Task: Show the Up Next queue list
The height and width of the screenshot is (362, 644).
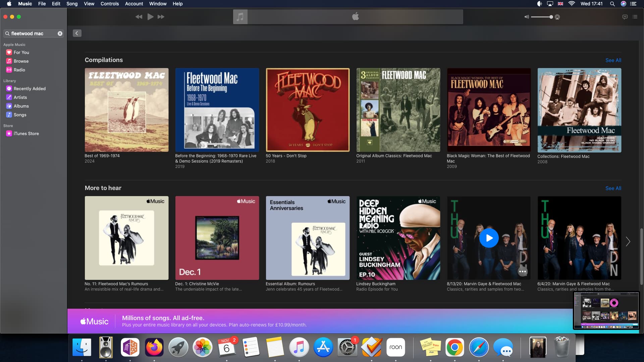Action: 635,17
